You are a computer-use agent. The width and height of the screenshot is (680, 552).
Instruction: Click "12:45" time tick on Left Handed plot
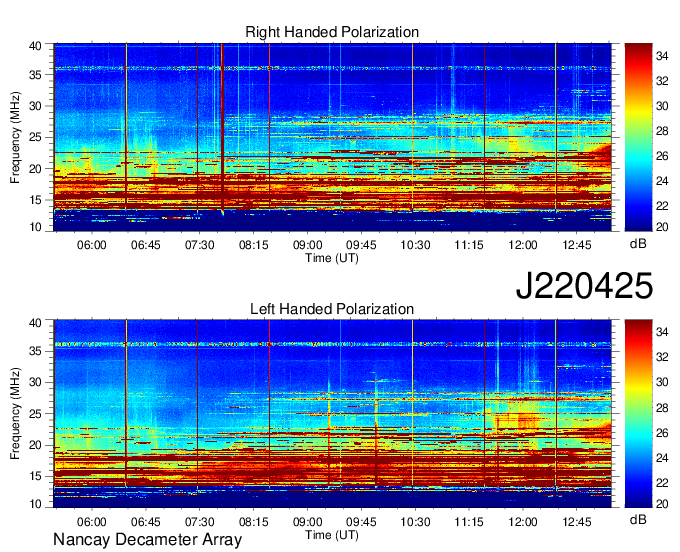click(577, 522)
